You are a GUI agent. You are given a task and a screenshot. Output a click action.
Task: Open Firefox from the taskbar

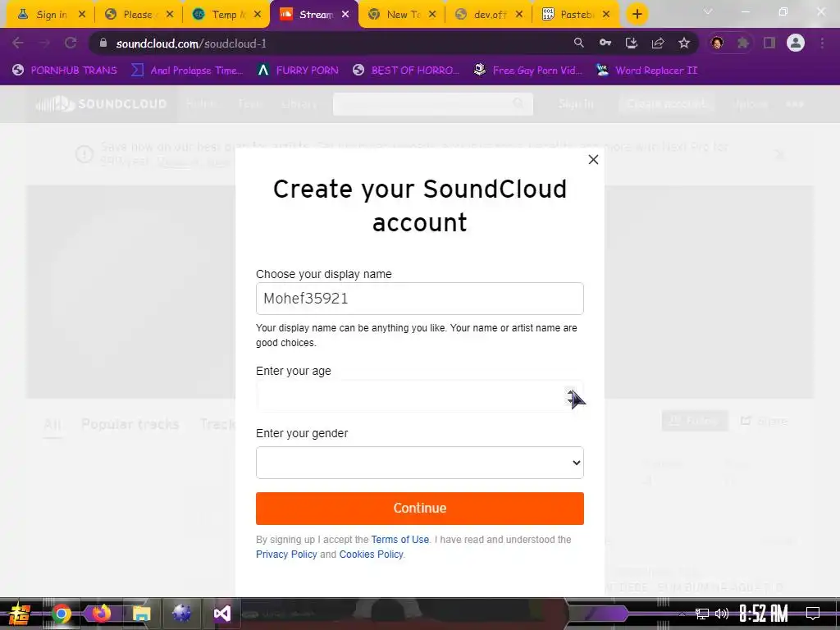(101, 614)
